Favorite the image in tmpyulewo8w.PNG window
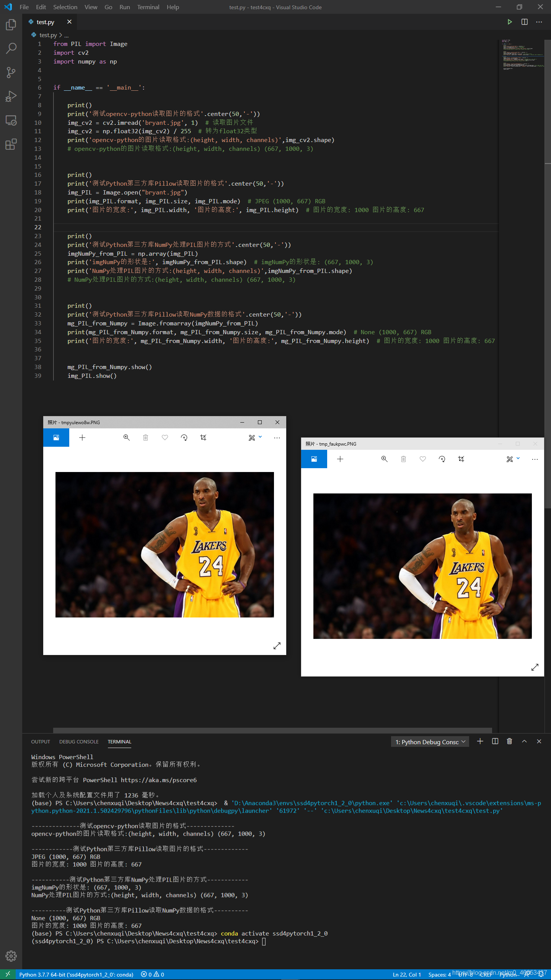551x980 pixels. [165, 438]
